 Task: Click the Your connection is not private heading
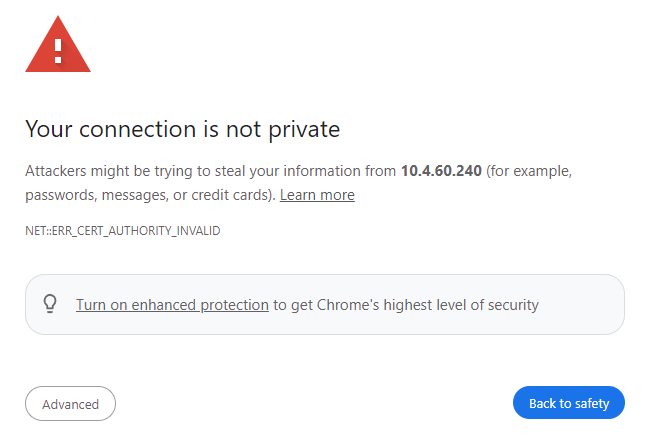(182, 129)
